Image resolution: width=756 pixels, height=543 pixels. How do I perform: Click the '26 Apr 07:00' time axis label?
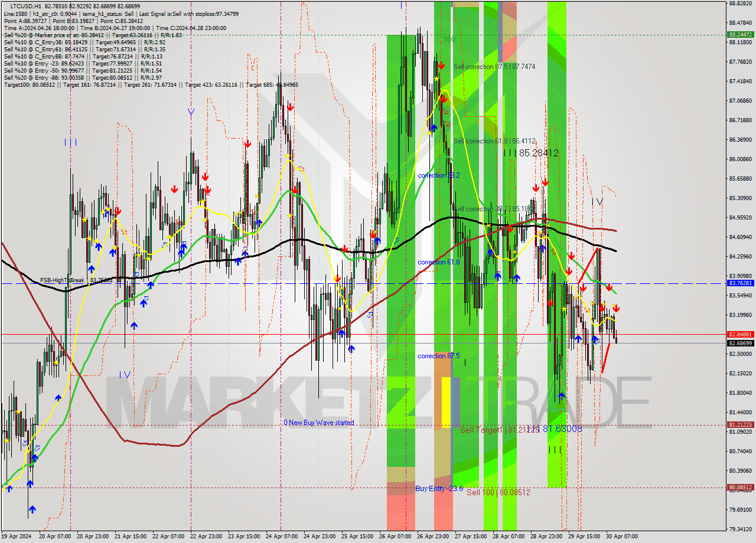click(395, 537)
